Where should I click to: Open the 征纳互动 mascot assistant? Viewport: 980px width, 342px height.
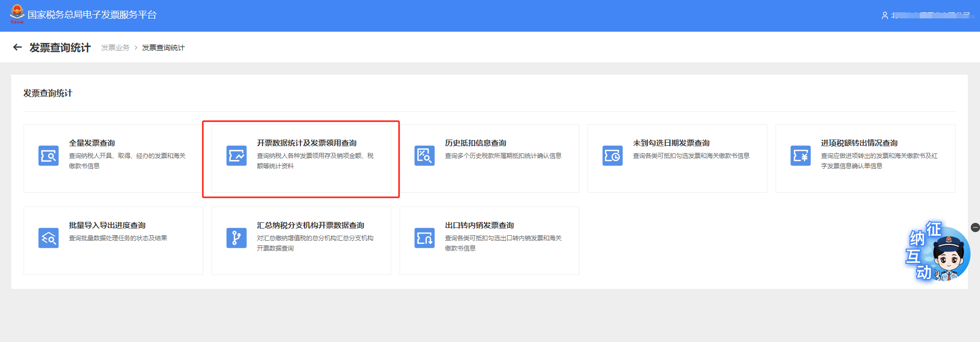point(938,252)
